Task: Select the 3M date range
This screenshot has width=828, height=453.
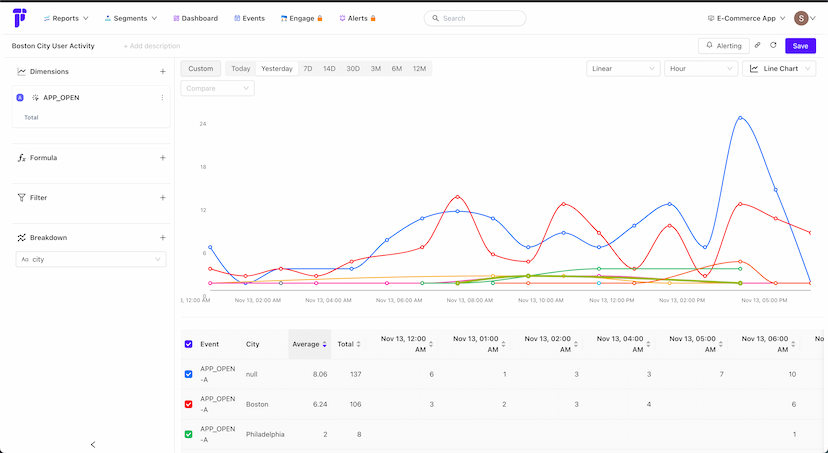Action: pos(375,69)
